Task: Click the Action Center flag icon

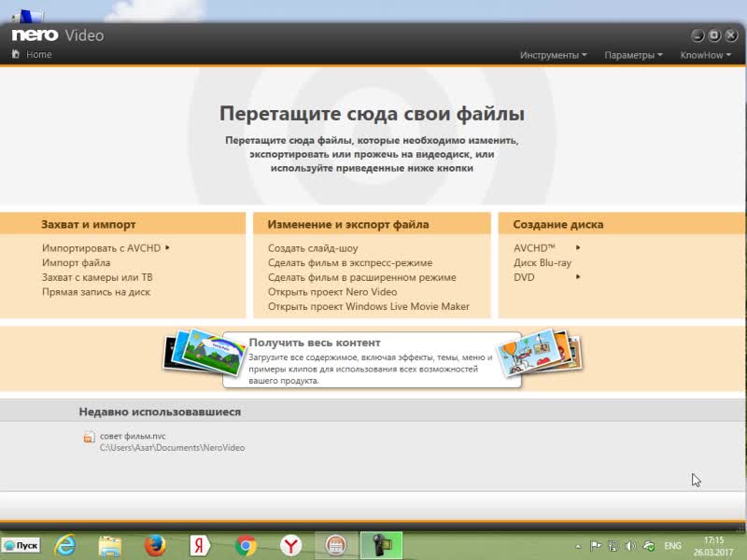Action: (x=596, y=546)
